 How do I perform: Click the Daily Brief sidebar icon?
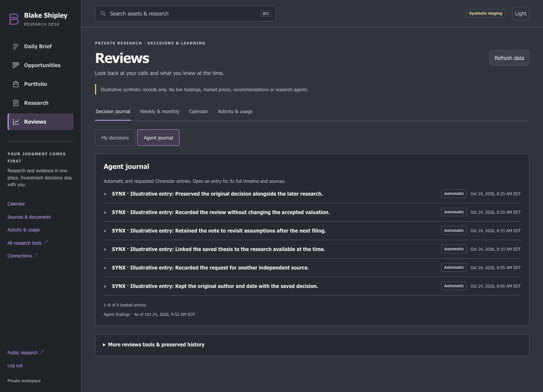click(16, 46)
